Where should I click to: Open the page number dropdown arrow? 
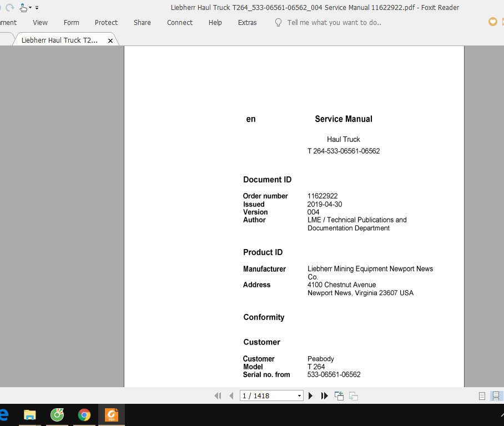click(299, 396)
